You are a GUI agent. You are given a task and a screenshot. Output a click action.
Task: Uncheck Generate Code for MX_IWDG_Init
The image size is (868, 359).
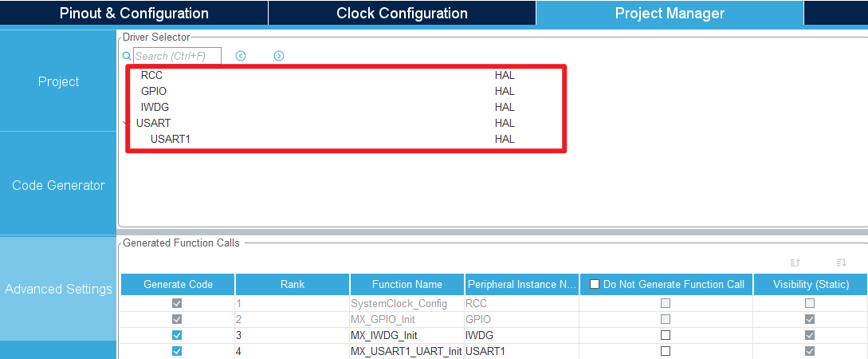(x=177, y=335)
